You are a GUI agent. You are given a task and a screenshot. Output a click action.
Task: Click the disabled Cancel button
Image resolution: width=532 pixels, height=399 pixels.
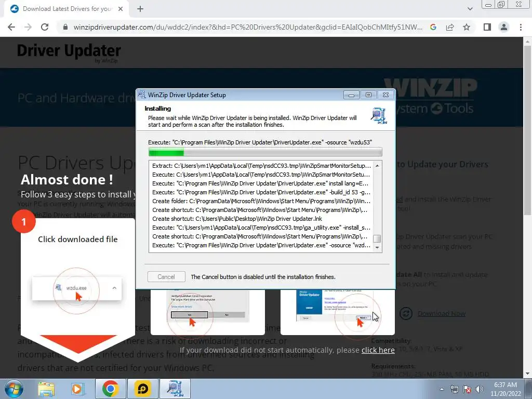pyautogui.click(x=166, y=277)
